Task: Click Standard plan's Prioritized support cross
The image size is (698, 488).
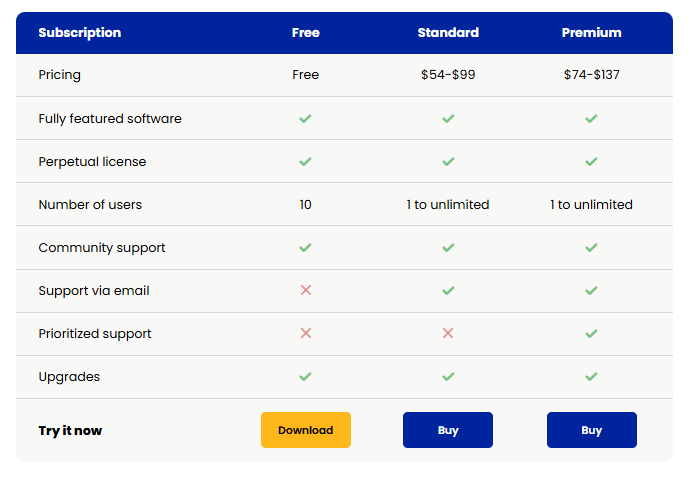Action: 448,333
